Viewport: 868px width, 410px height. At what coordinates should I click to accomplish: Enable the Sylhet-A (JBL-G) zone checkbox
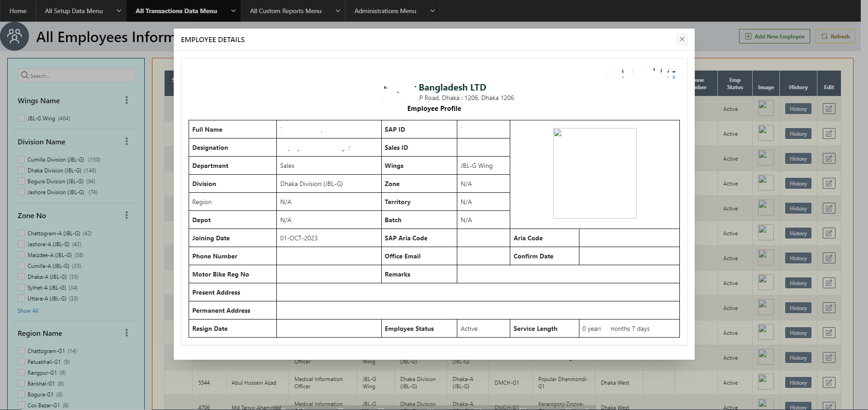21,287
